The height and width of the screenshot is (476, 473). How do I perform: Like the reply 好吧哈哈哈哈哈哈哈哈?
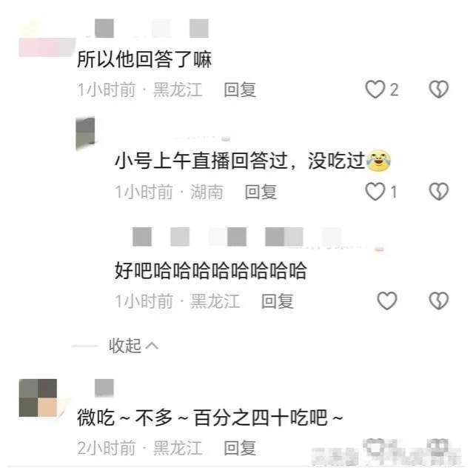coord(387,301)
